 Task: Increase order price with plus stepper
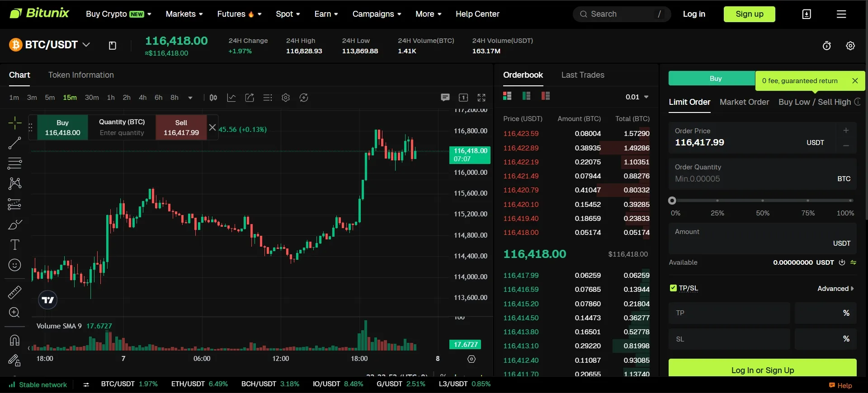pyautogui.click(x=846, y=131)
